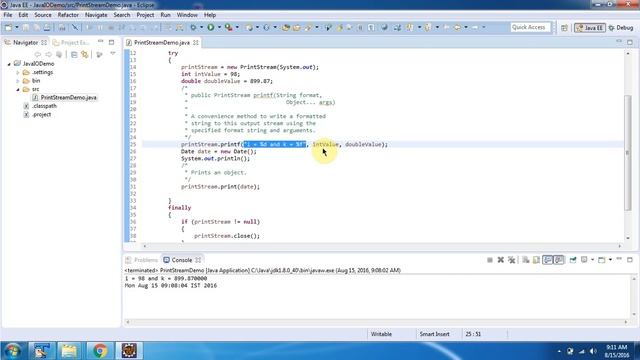Close the PrintStreamDemo.java editor tab
Viewport: 640px width, 360px height.
[196, 42]
